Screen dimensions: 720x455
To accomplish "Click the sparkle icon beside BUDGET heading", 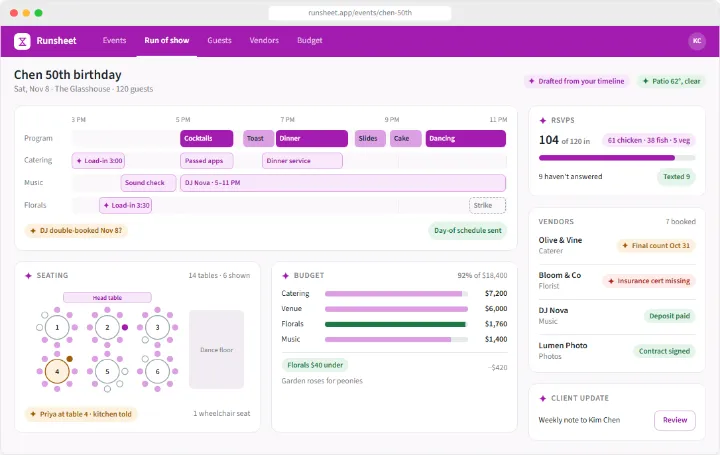I will click(285, 275).
